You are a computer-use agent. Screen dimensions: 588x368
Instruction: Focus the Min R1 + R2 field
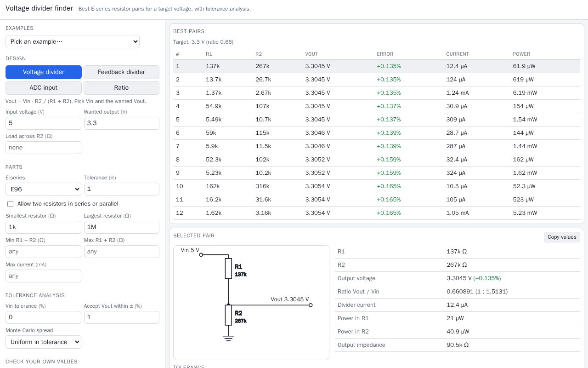pos(43,252)
